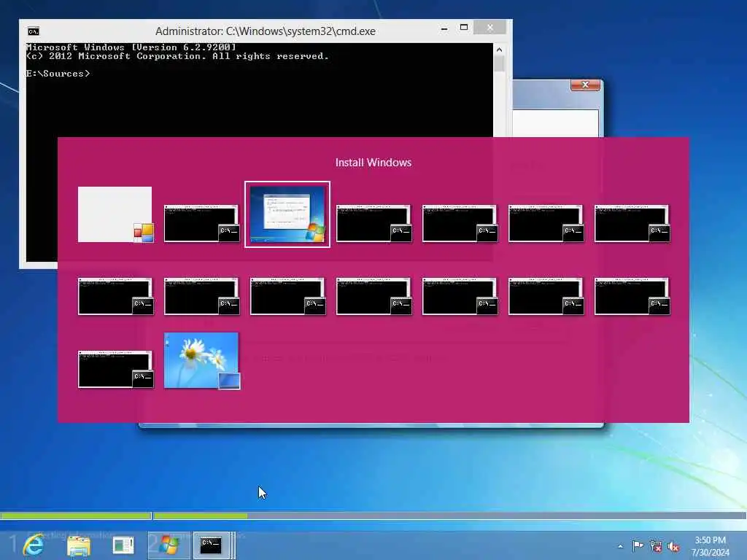Select the highlighted Install Windows thumbnail
The image size is (747, 560).
[287, 214]
